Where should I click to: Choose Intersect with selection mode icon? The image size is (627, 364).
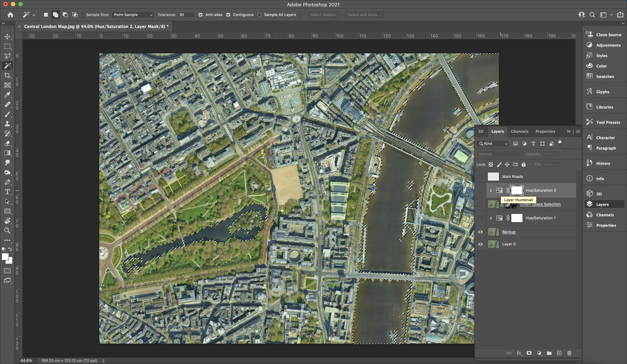75,15
